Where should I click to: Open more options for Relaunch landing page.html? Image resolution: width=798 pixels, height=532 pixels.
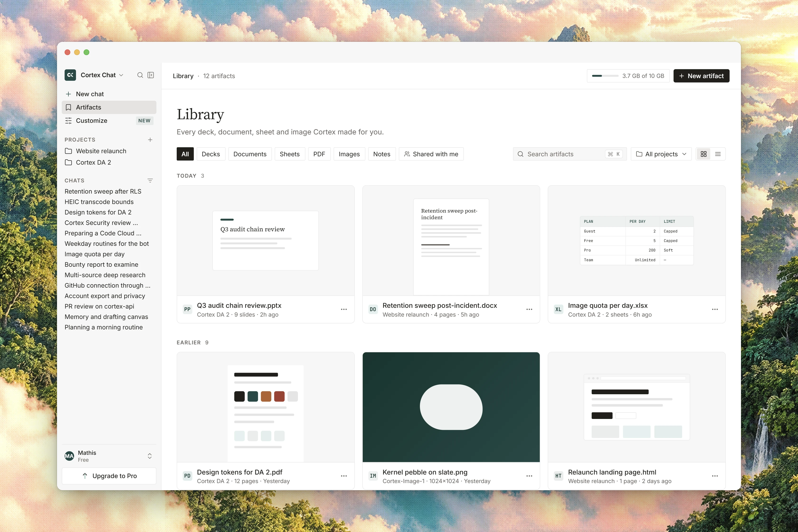[715, 476]
